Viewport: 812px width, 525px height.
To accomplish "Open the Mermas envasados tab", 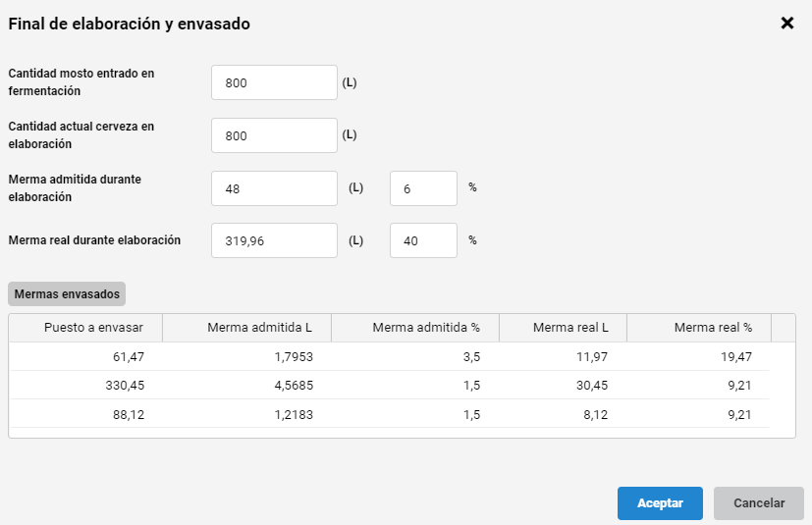I will pos(67,293).
